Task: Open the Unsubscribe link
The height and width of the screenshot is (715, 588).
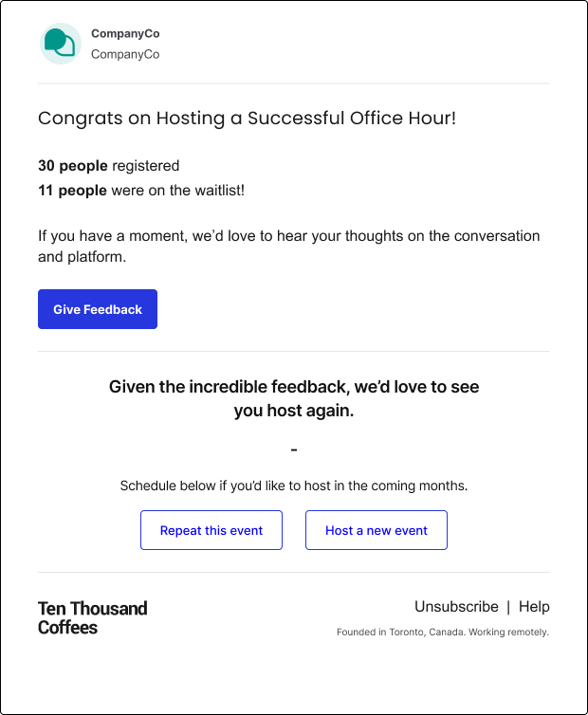Action: (456, 607)
